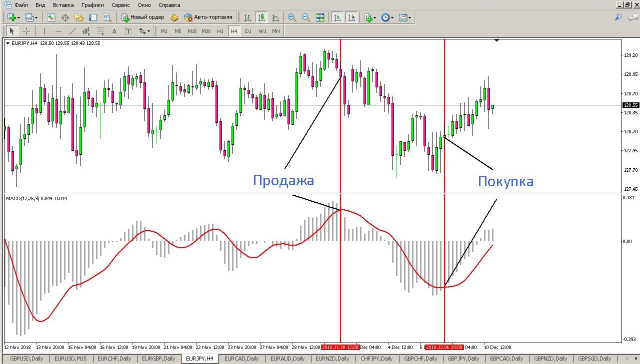640x364 pixels.
Task: Open templates icon
Action: [403, 17]
